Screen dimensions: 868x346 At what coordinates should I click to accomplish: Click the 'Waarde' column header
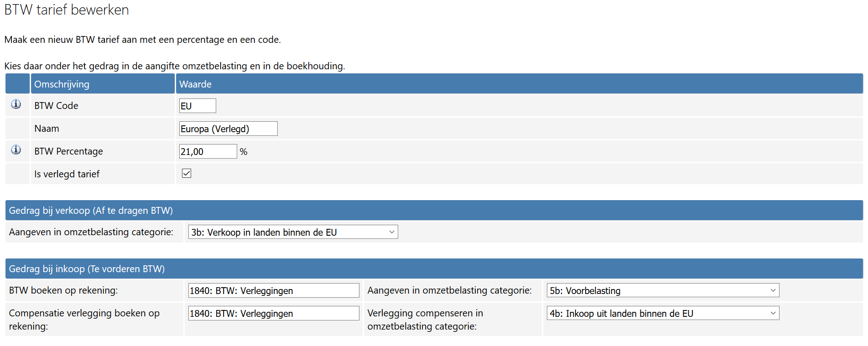195,84
